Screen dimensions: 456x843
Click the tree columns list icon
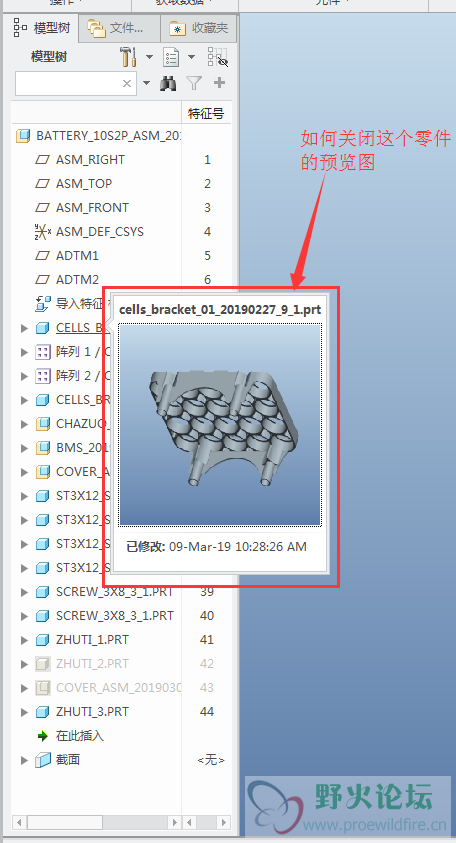[x=171, y=56]
